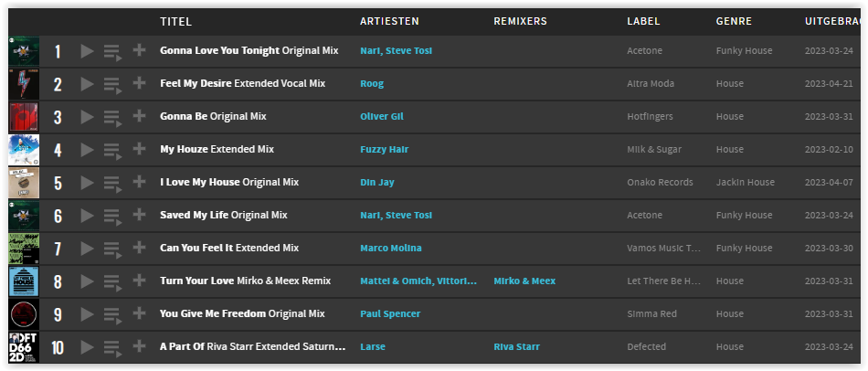This screenshot has height=371, width=868.
Task: Open Mirko & Meex remixer link
Action: (524, 281)
